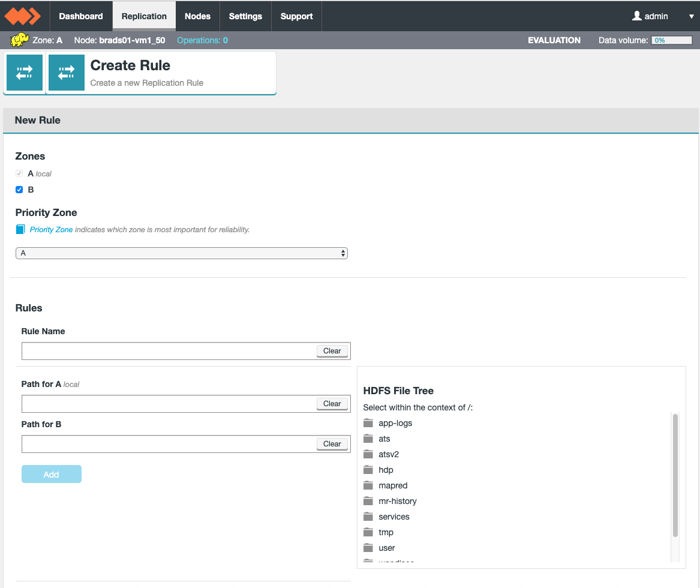The image size is (700, 588).
Task: Click the Path for B input field
Action: click(x=168, y=444)
